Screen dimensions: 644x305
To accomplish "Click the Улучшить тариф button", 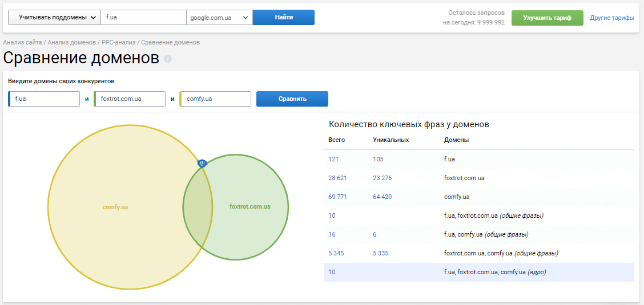I will [547, 18].
